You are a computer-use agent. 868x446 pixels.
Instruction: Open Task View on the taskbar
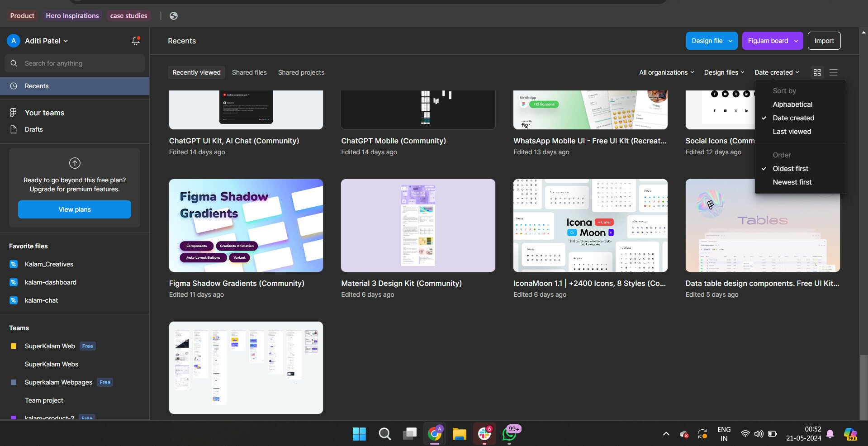click(410, 434)
